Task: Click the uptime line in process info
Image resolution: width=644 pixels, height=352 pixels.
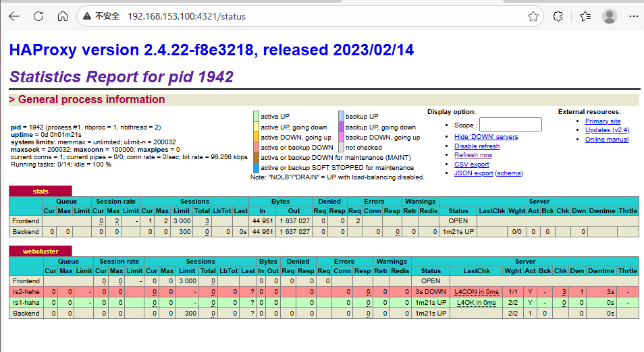Action: click(x=46, y=135)
